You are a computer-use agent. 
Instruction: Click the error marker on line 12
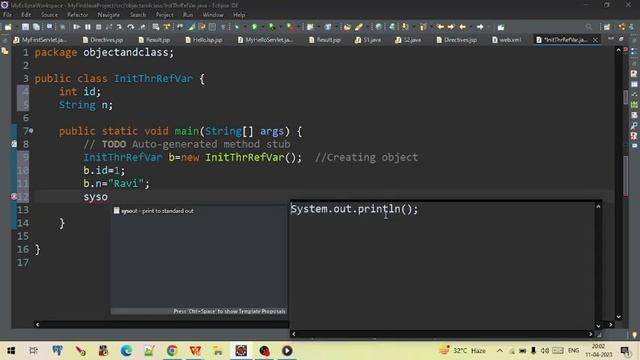(13, 197)
